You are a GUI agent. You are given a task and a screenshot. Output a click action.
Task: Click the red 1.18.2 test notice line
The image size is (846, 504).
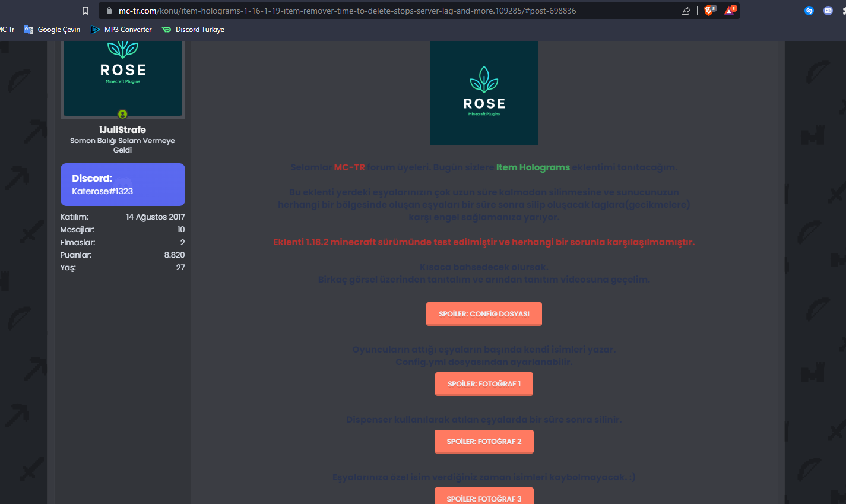point(484,242)
